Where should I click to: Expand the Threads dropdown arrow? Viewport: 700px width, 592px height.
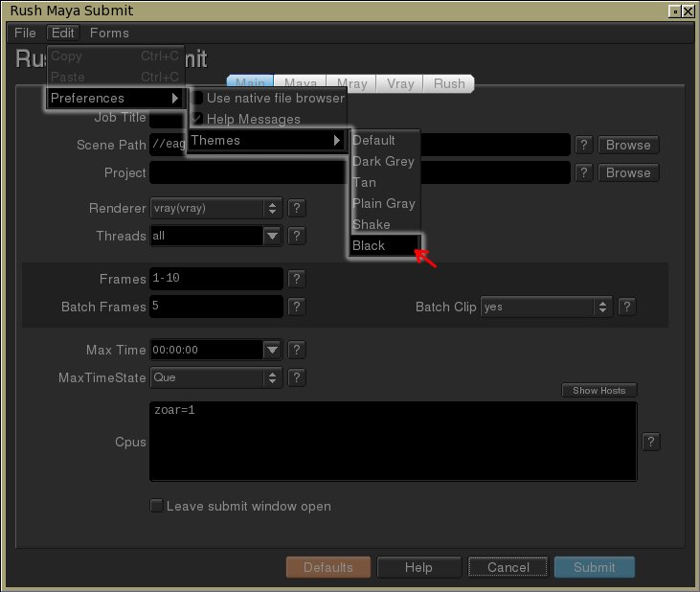point(272,236)
